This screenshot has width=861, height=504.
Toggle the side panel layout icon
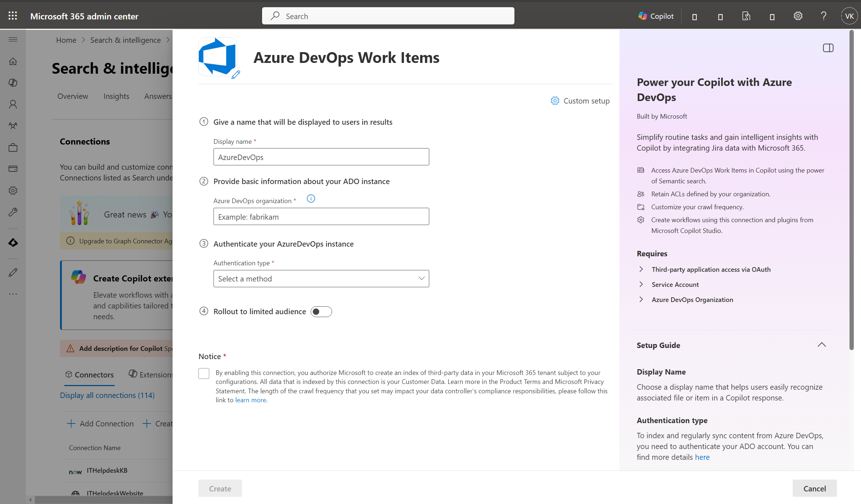pos(828,48)
